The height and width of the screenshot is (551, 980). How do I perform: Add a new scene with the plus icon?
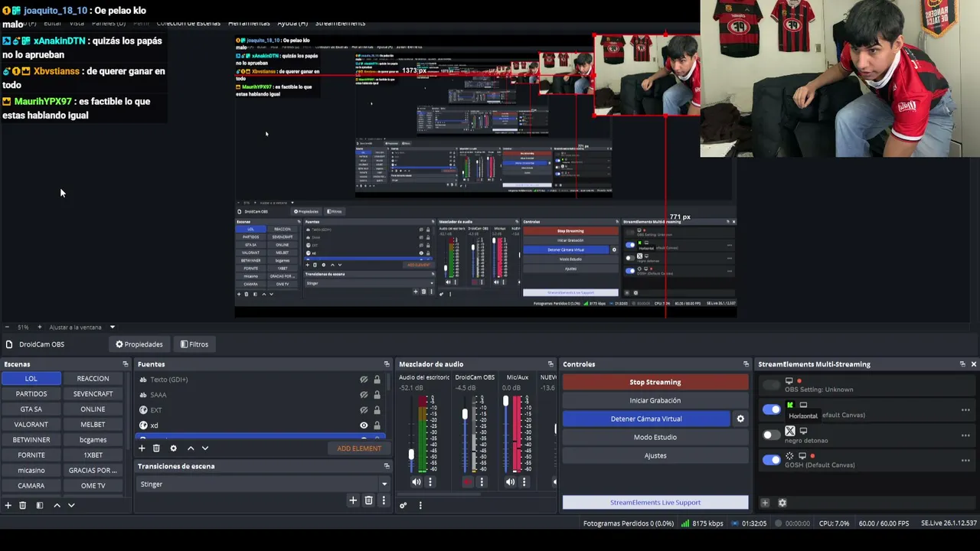click(8, 505)
